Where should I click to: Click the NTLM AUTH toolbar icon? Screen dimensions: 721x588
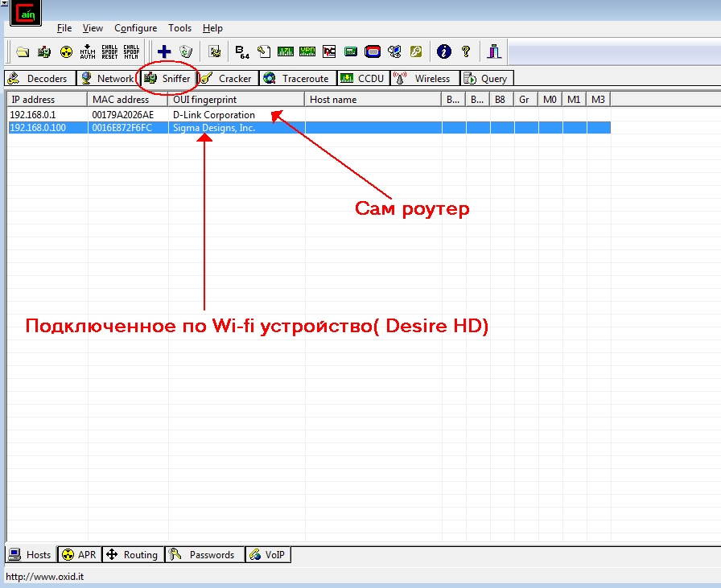point(88,51)
